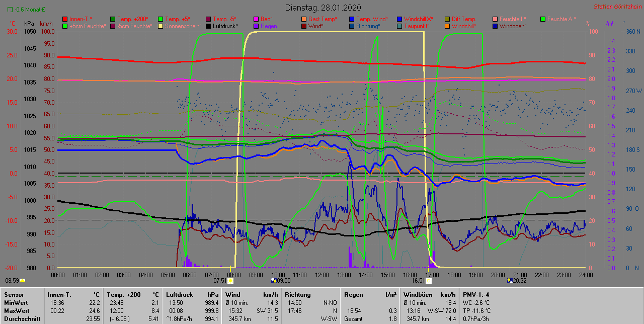Click the Temp. +200 column header in the table

[x=124, y=295]
